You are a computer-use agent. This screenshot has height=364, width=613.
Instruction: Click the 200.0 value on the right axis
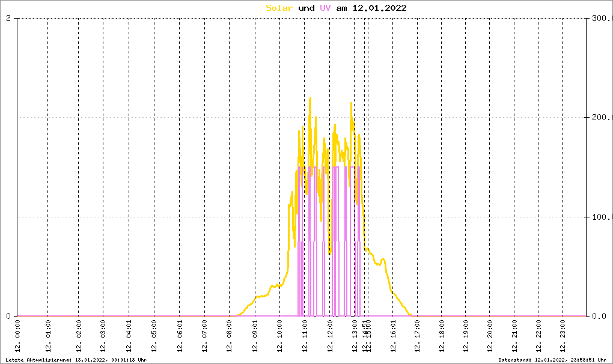click(x=600, y=118)
